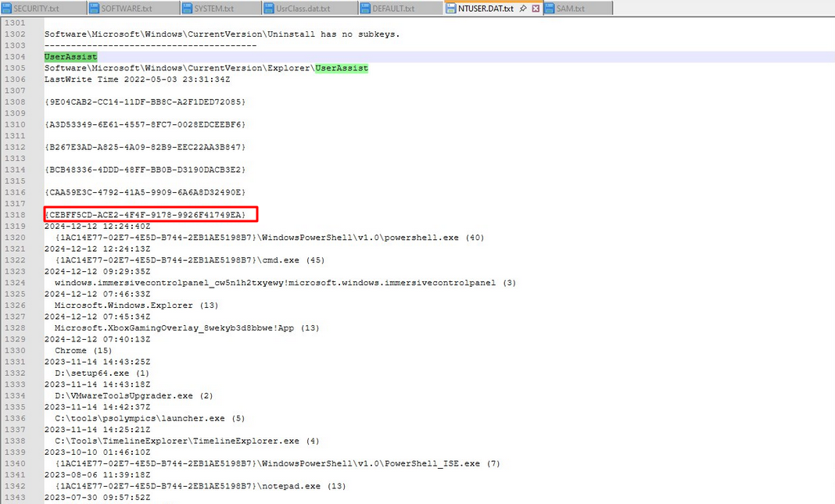Viewport: 835px width, 504px height.
Task: Pin the NTUSER.DAT.txt tab
Action: [523, 9]
